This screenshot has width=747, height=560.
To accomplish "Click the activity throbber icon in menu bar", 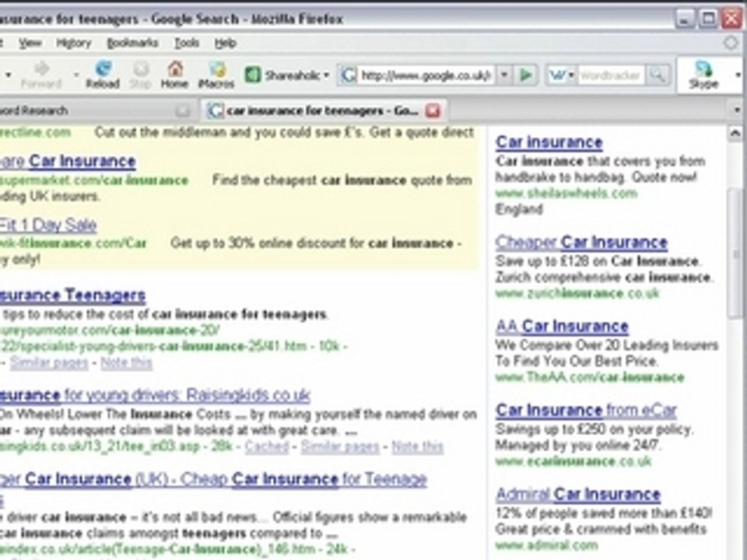I will tap(731, 43).
